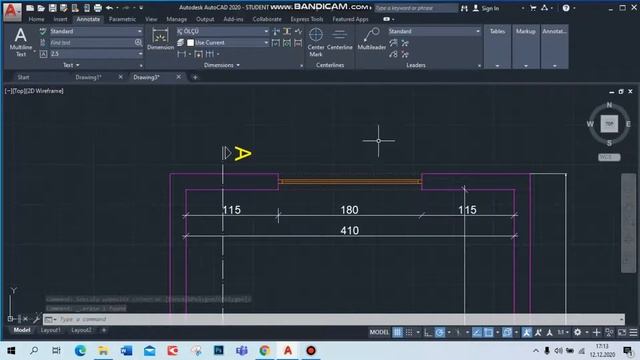
Task: Expand the Dimensions panel
Action: click(222, 65)
